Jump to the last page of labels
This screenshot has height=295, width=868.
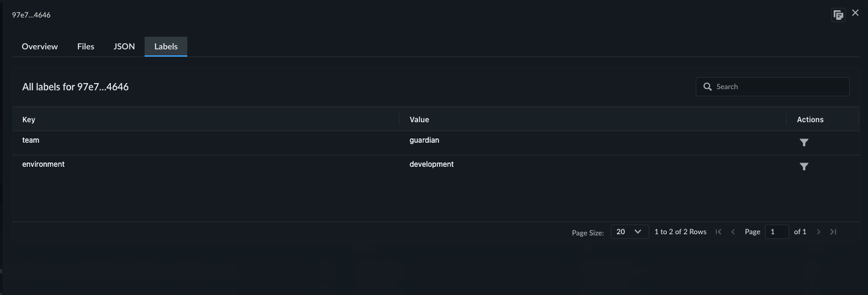[833, 232]
